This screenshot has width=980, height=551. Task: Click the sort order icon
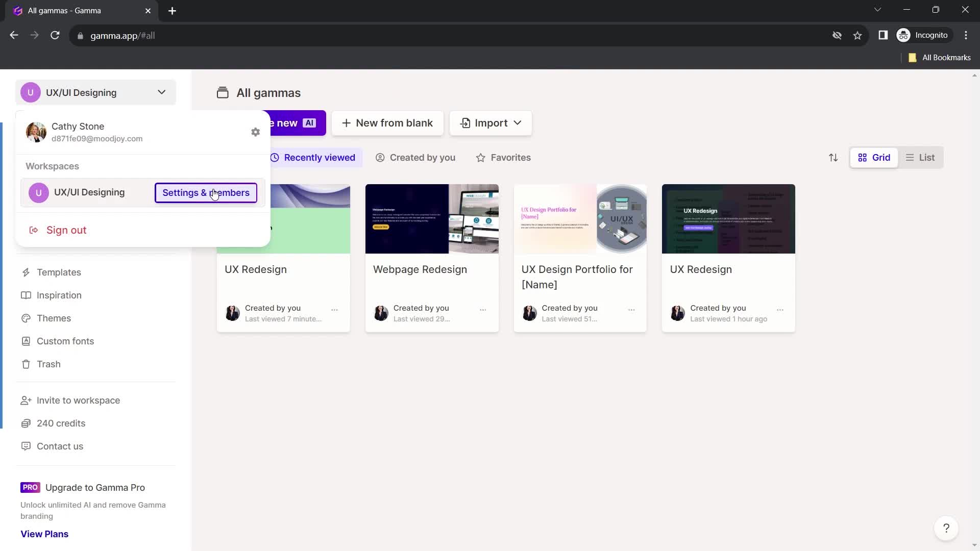coord(834,157)
